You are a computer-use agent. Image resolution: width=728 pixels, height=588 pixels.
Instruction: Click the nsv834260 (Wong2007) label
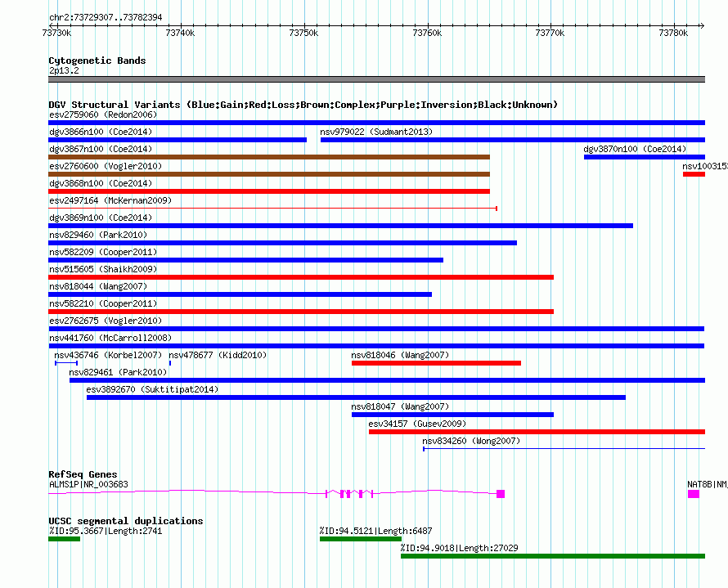[471, 441]
